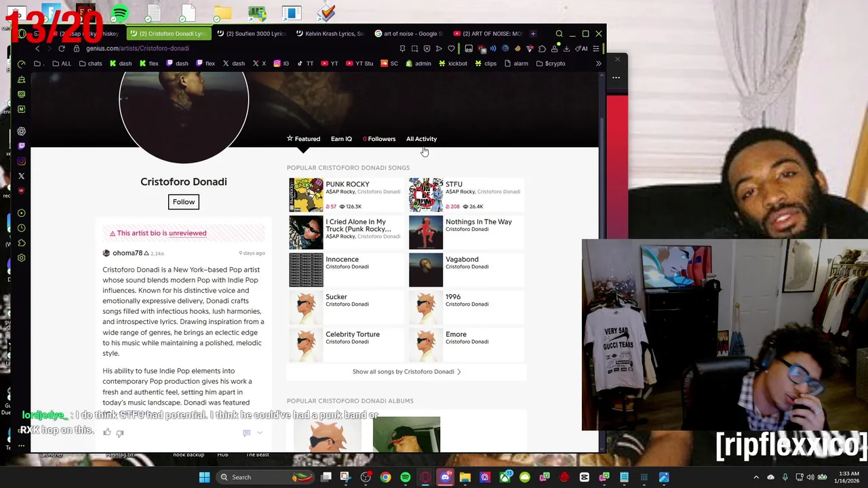Show all songs by Cristoforo Donadi
Viewport: 868px width, 488px height.
pyautogui.click(x=406, y=371)
